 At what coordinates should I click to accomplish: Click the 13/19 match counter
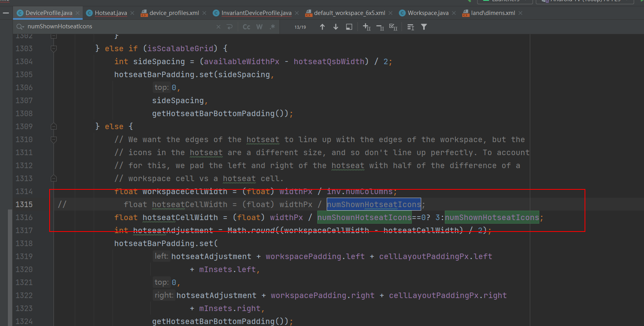point(300,27)
